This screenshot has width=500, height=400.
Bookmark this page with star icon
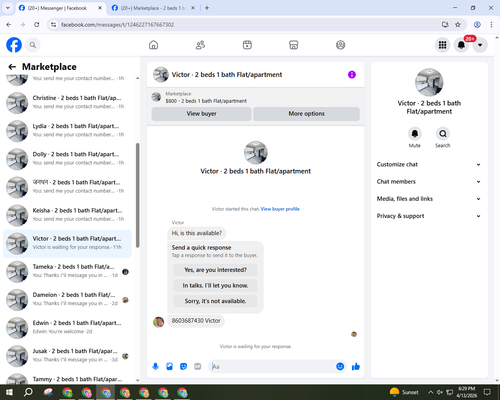click(x=458, y=24)
